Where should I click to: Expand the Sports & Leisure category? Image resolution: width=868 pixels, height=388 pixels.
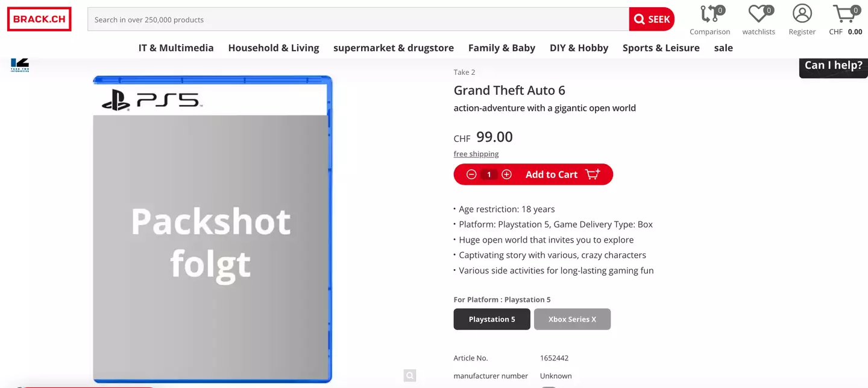coord(661,48)
